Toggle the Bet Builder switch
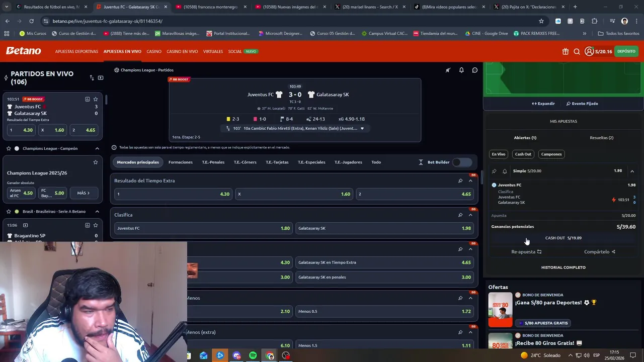The image size is (644, 362). tap(462, 162)
